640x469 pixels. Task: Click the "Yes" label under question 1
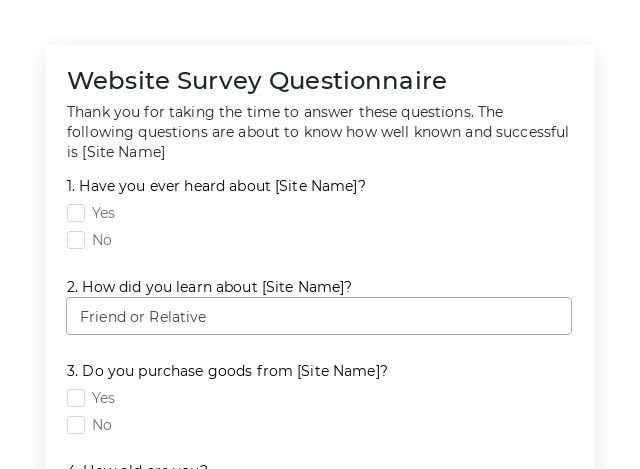click(103, 213)
